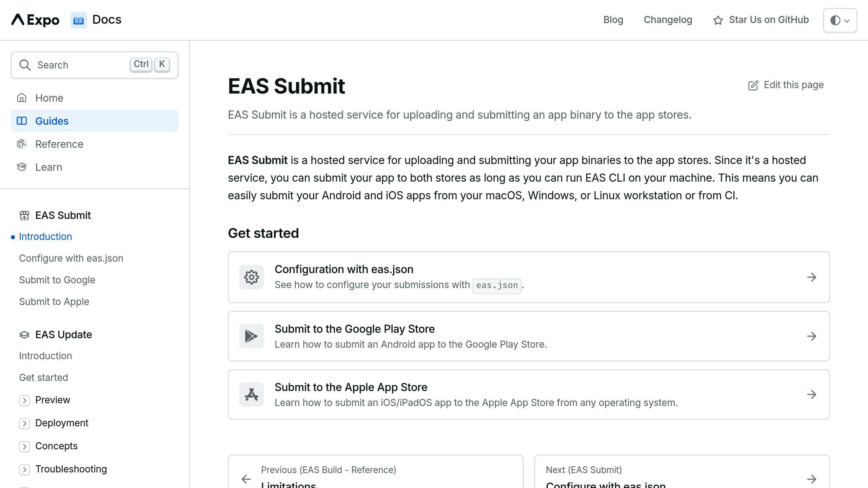Click Blog menu item in header
The width and height of the screenshot is (868, 488).
coord(613,20)
